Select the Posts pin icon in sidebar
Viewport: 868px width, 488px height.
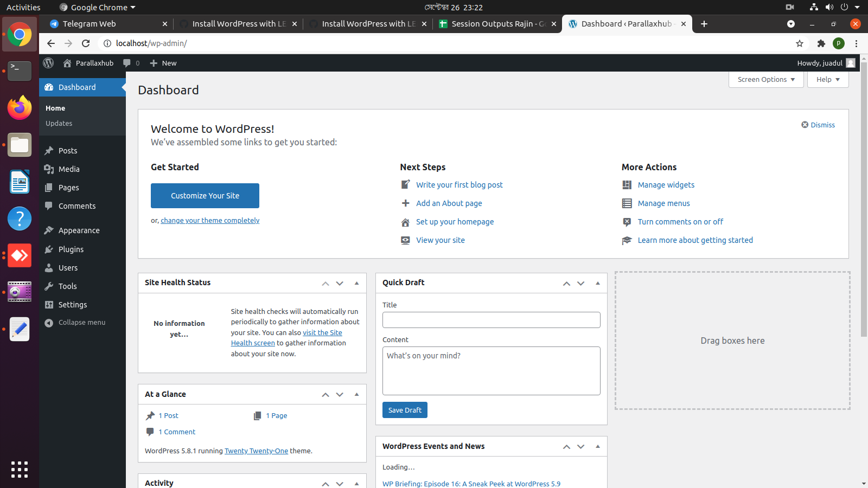tap(48, 150)
